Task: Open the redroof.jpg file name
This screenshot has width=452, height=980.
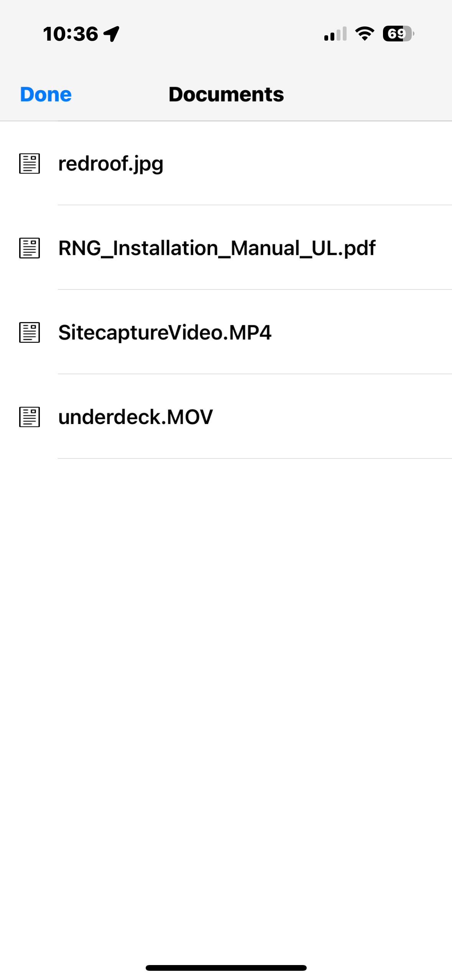Action: [x=111, y=164]
